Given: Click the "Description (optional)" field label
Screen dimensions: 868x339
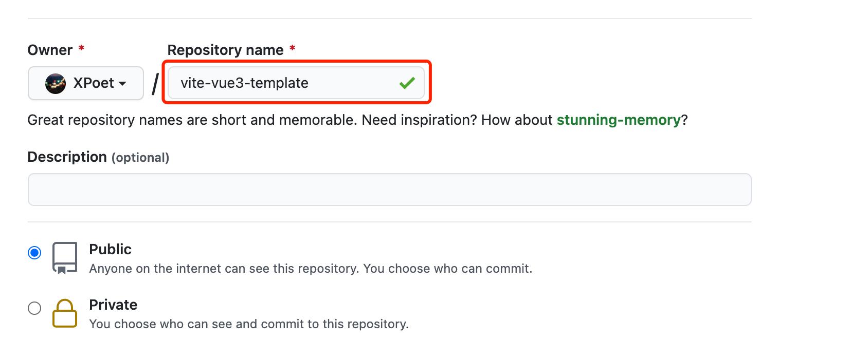Looking at the screenshot, I should pos(98,157).
